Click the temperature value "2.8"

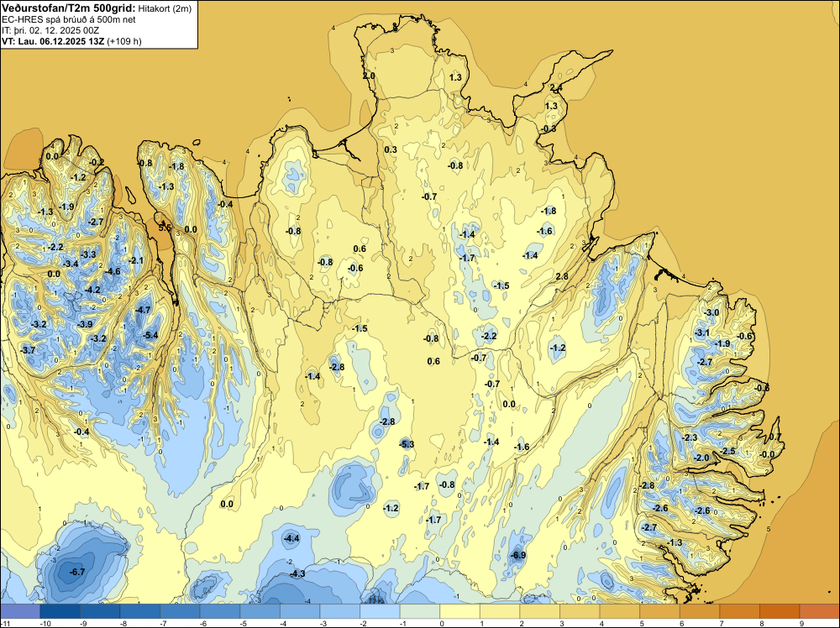(x=561, y=276)
